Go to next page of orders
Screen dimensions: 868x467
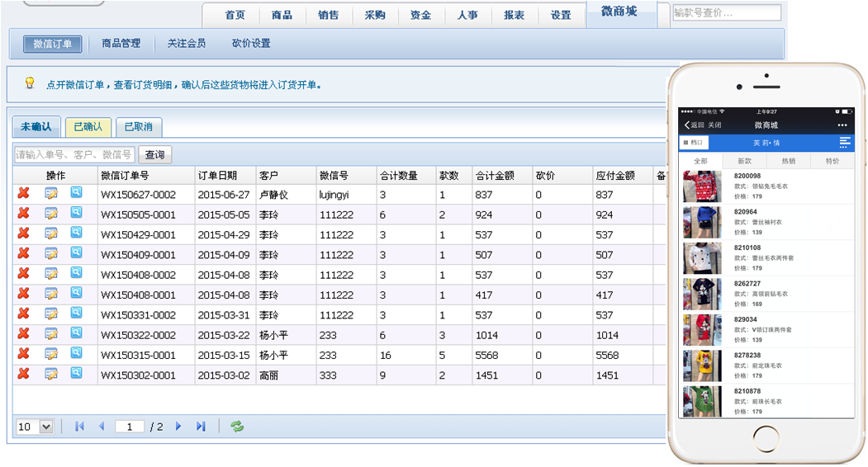pyautogui.click(x=178, y=427)
